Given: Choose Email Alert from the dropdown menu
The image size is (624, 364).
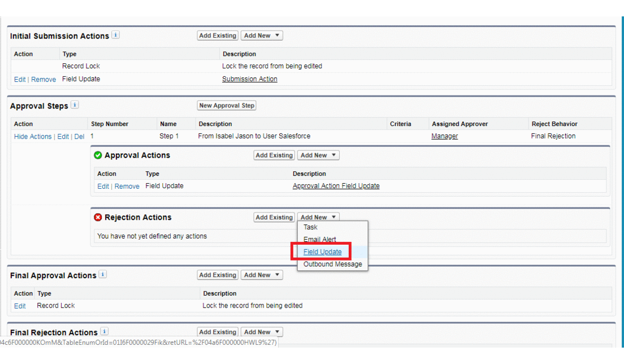Looking at the screenshot, I should pyautogui.click(x=319, y=240).
